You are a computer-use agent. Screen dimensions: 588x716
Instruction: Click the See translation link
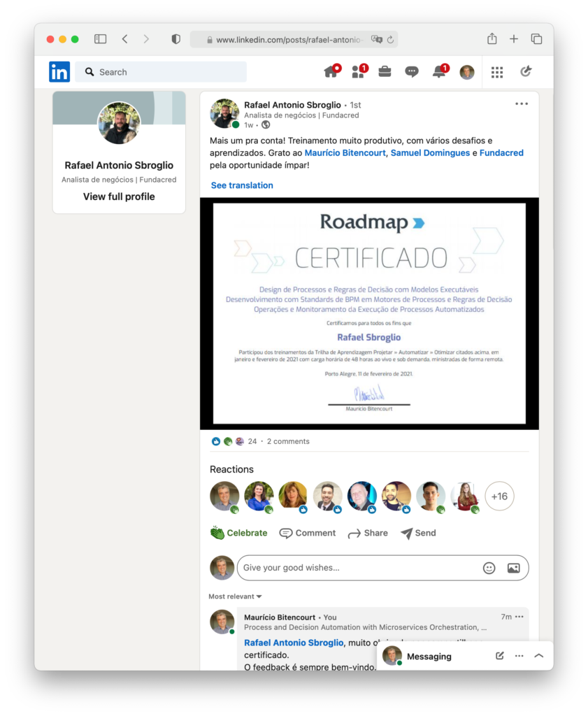(x=242, y=185)
